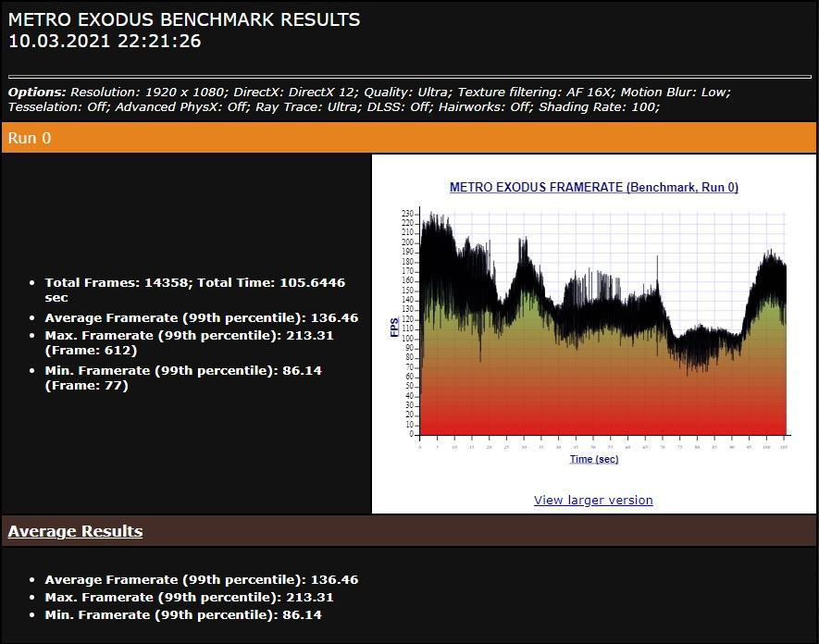Click Run 0 Min. Framerate 86.14 line
The image size is (819, 644).
pyautogui.click(x=183, y=378)
